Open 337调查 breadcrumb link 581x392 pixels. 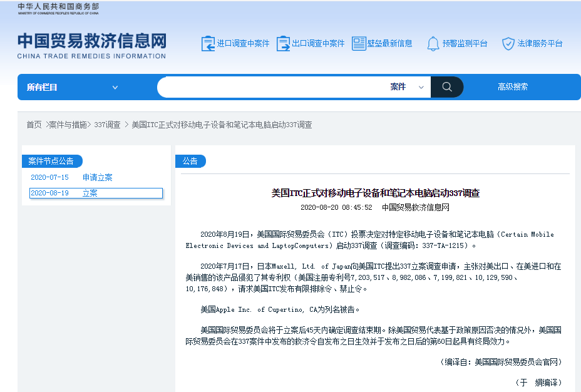(x=107, y=125)
